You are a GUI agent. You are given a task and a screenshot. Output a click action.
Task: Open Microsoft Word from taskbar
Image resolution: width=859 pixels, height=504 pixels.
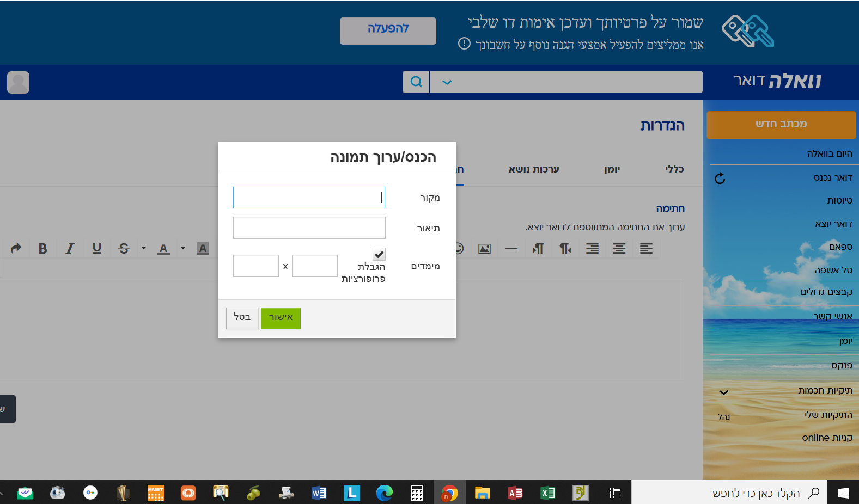pos(319,493)
